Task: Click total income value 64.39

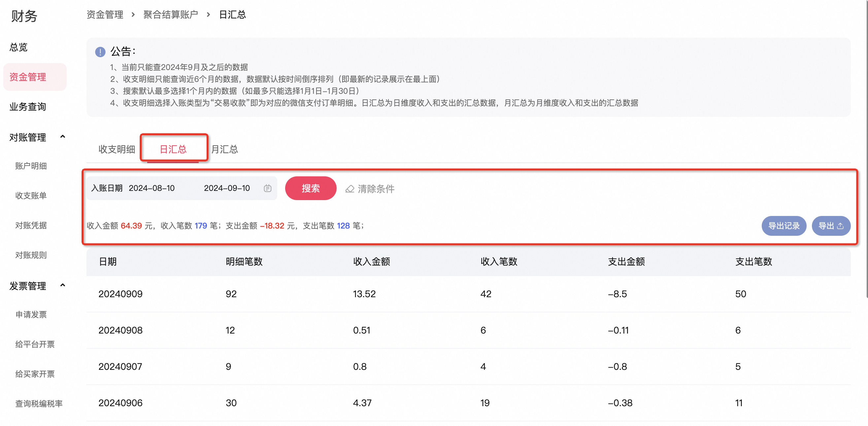Action: click(x=131, y=226)
